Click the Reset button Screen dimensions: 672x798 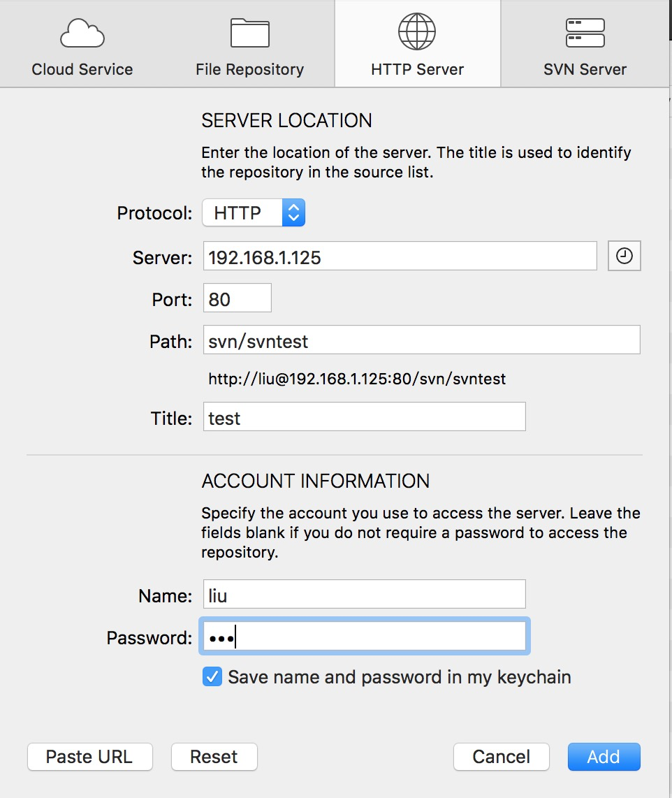click(214, 757)
